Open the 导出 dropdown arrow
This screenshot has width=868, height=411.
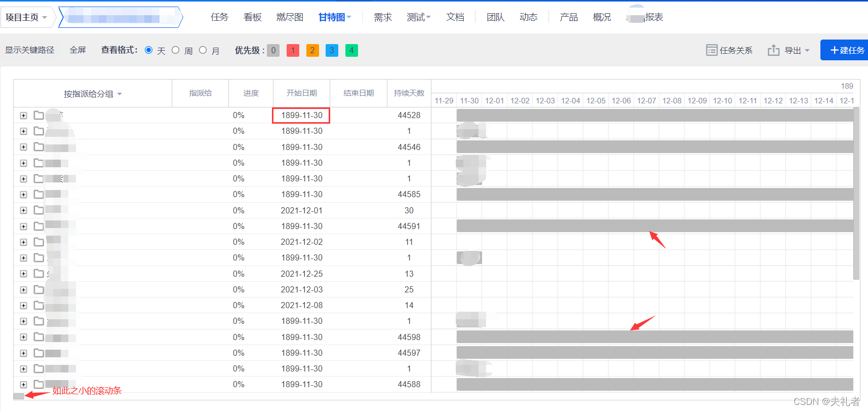(807, 50)
